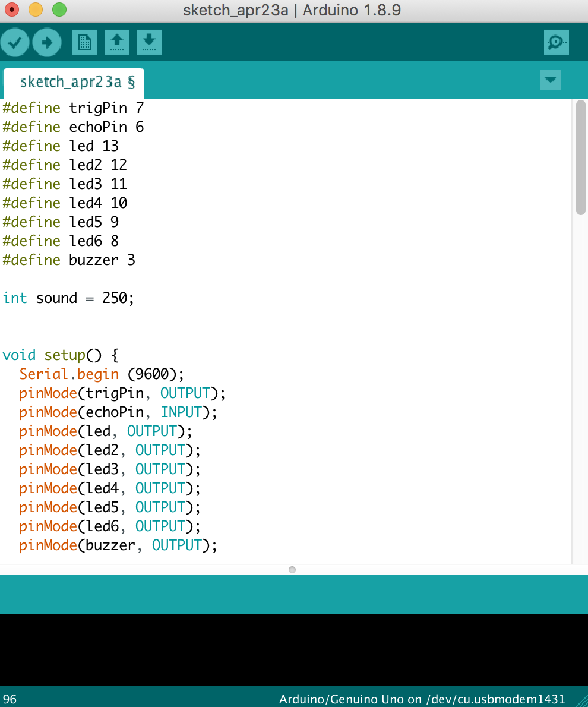Screen dimensions: 588x707
Task: Click on 'Serial.begin (9600);' line
Action: (x=102, y=374)
